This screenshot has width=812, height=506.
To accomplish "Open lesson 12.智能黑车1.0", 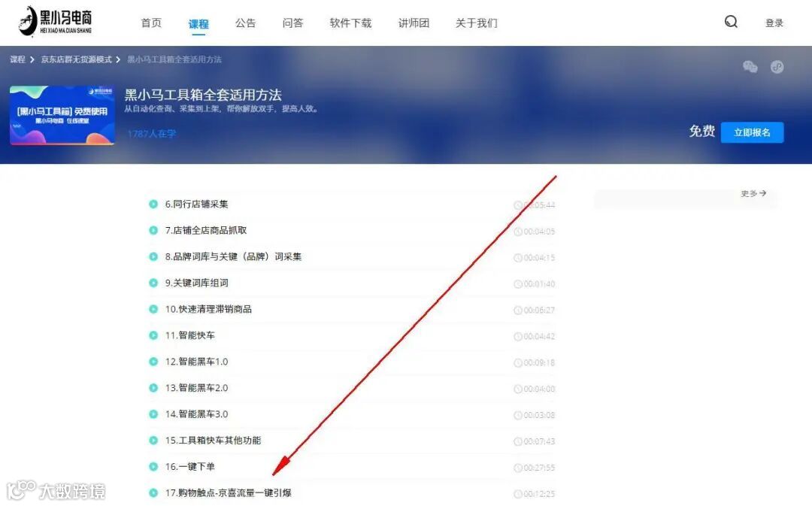I will click(196, 362).
